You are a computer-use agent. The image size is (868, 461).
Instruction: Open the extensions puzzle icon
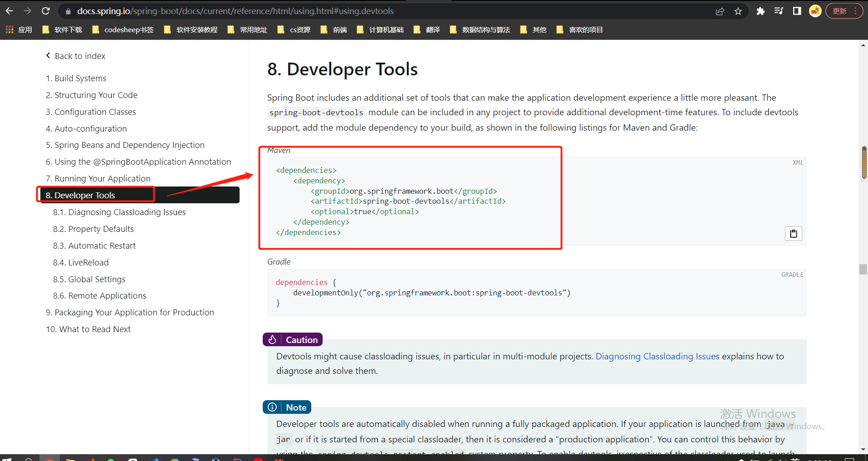pyautogui.click(x=760, y=11)
